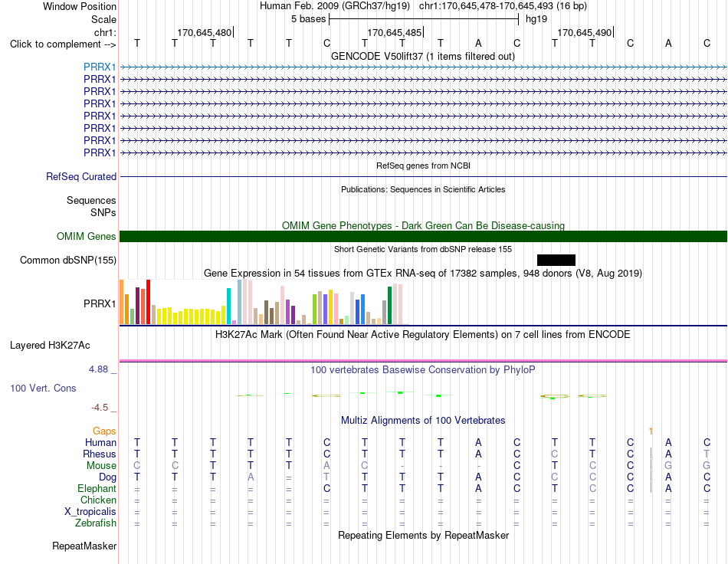The image size is (728, 564).
Task: Click the dark green OMIM gene bar
Action: point(424,236)
